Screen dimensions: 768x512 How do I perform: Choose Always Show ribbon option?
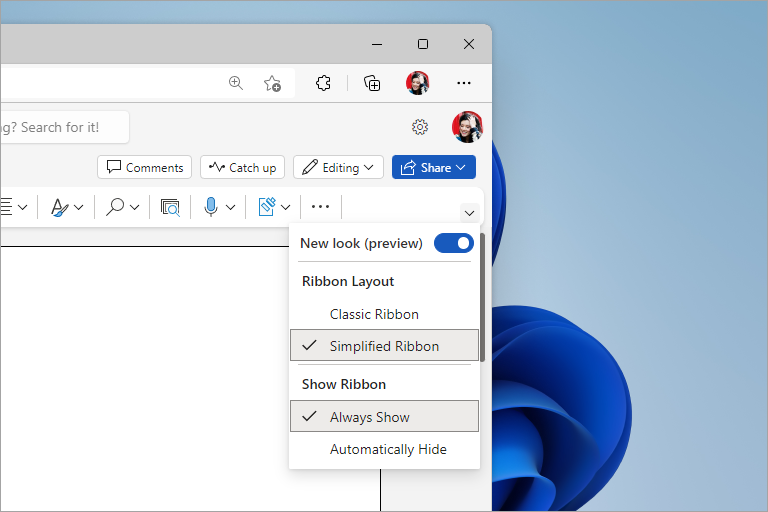coord(384,417)
